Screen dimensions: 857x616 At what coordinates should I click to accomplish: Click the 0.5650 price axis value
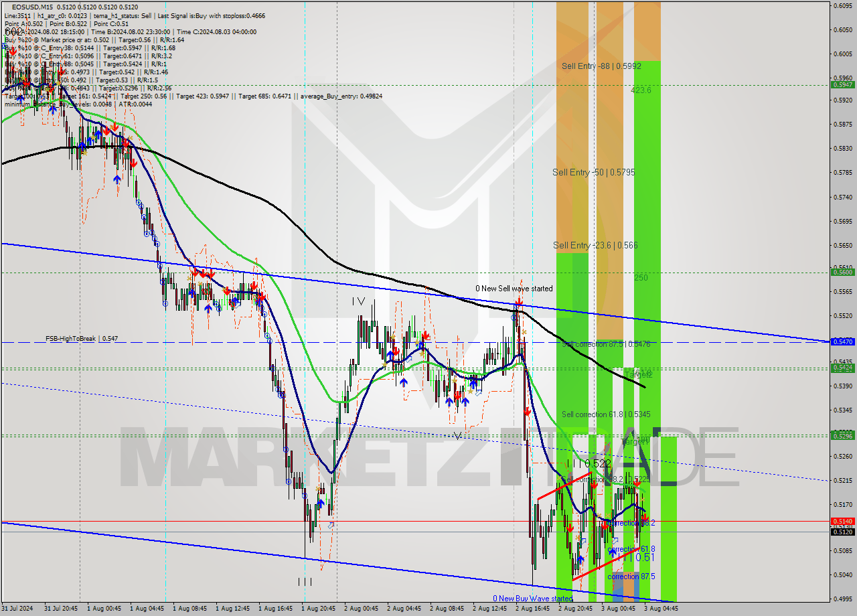point(842,245)
